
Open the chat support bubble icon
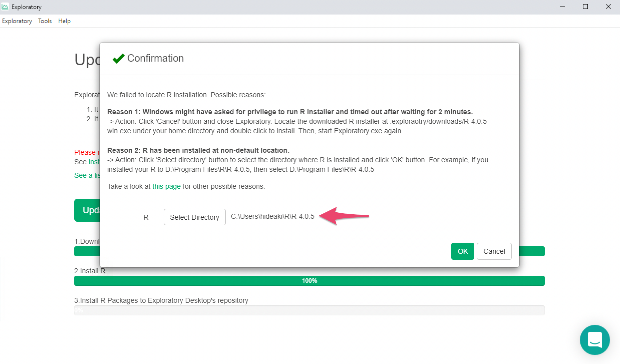[x=594, y=339]
